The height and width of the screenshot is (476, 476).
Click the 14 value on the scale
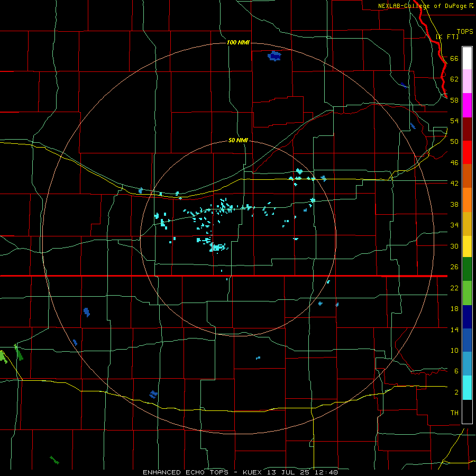(x=454, y=329)
